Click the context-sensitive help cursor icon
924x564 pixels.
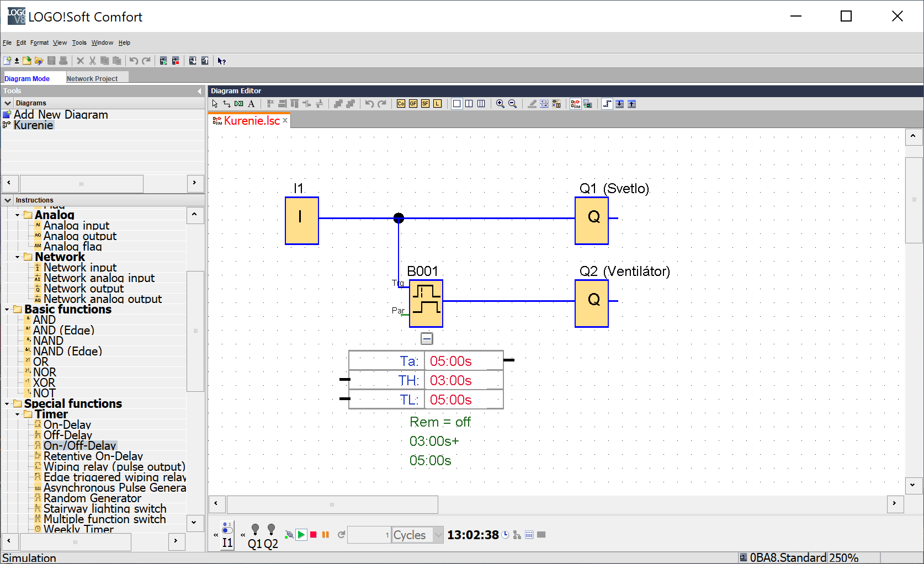tap(221, 61)
